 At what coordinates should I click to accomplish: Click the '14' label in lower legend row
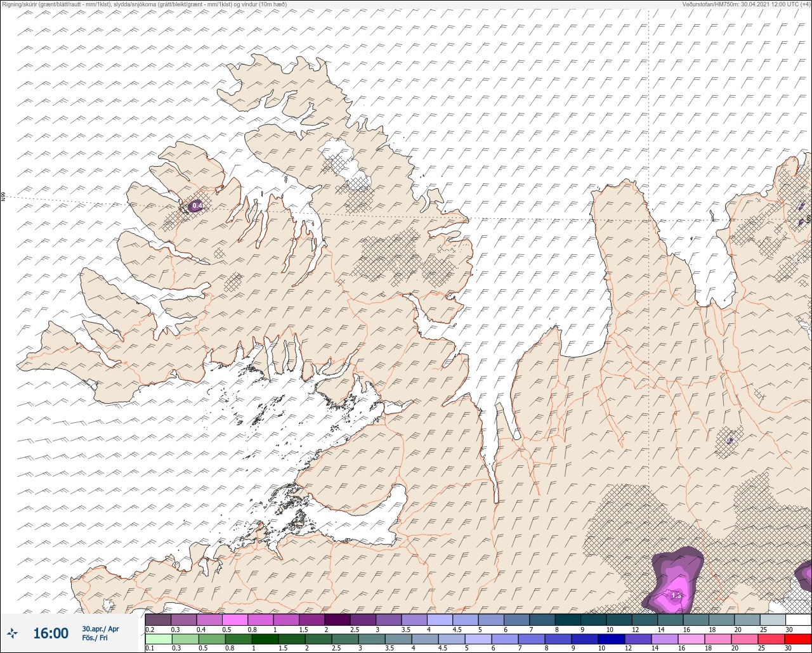pyautogui.click(x=656, y=649)
